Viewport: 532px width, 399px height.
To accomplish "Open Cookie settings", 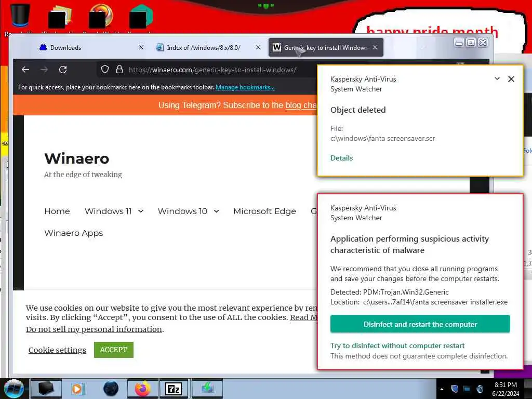I will [57, 350].
